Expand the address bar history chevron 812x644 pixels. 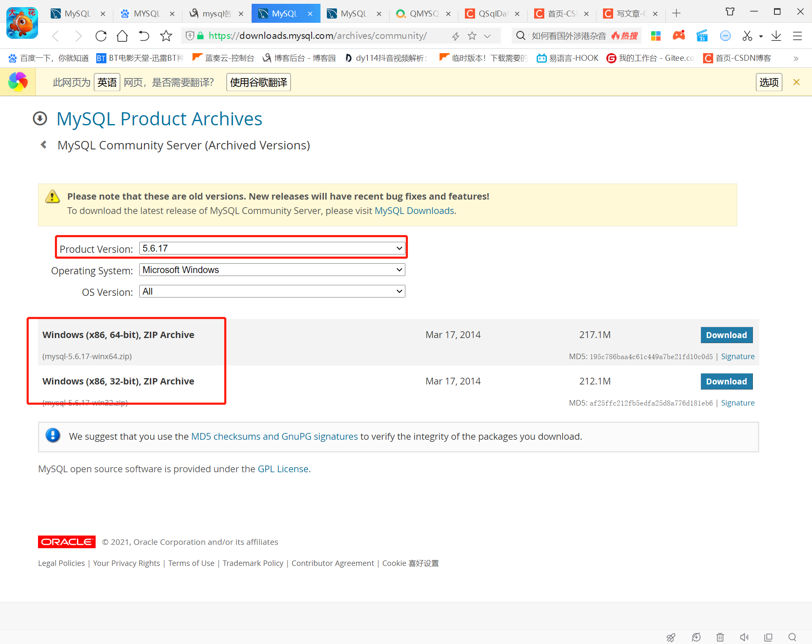click(x=487, y=36)
